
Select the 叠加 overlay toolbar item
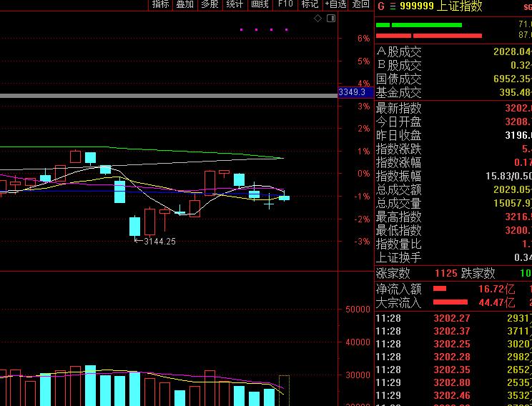click(184, 4)
